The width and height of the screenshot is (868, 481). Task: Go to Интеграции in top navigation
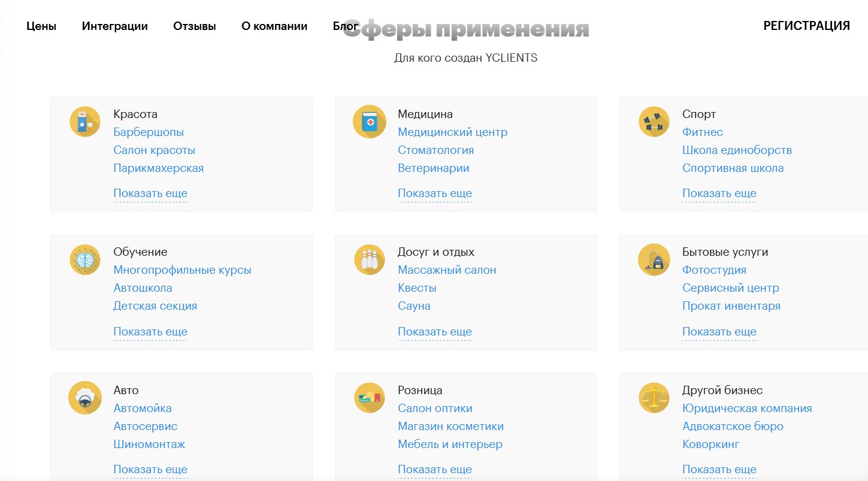point(115,26)
